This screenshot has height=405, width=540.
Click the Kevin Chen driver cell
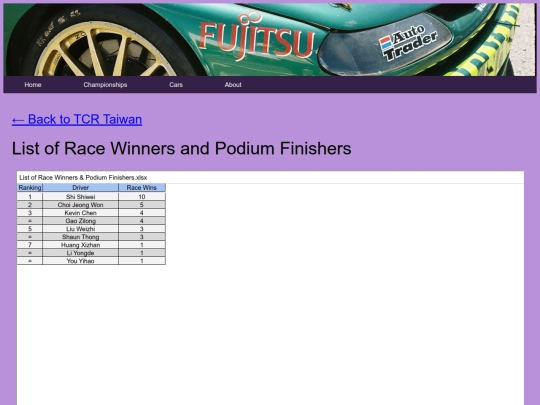pyautogui.click(x=81, y=213)
